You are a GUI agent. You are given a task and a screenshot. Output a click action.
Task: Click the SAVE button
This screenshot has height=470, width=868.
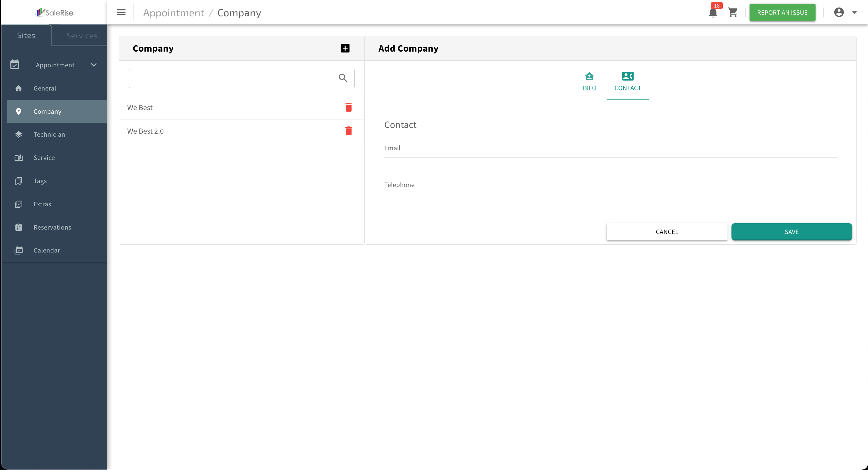(x=791, y=232)
